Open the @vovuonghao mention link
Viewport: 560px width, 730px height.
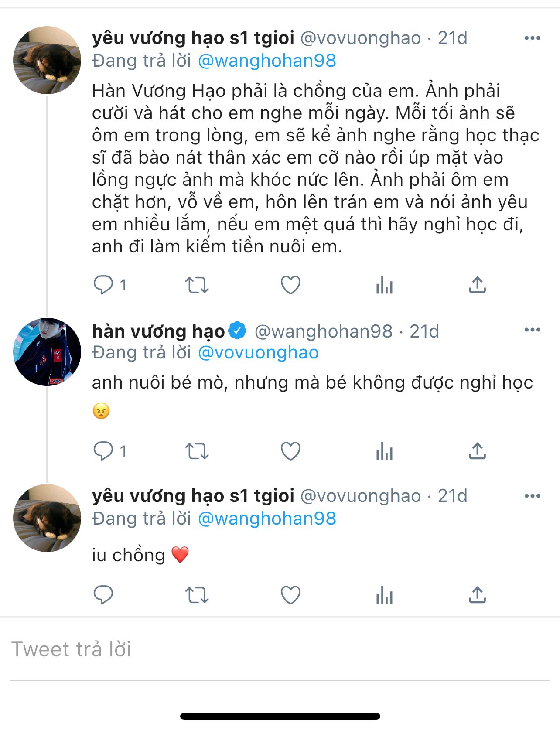(x=258, y=352)
